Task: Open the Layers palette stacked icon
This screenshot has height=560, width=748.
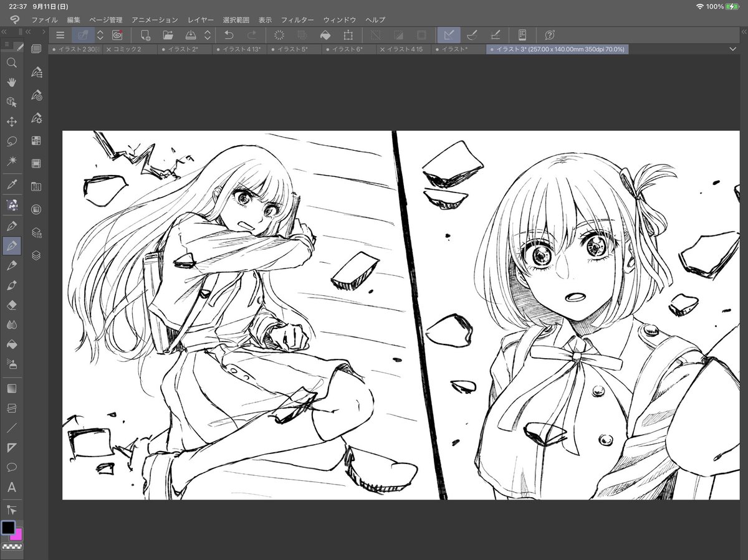Action: click(36, 255)
